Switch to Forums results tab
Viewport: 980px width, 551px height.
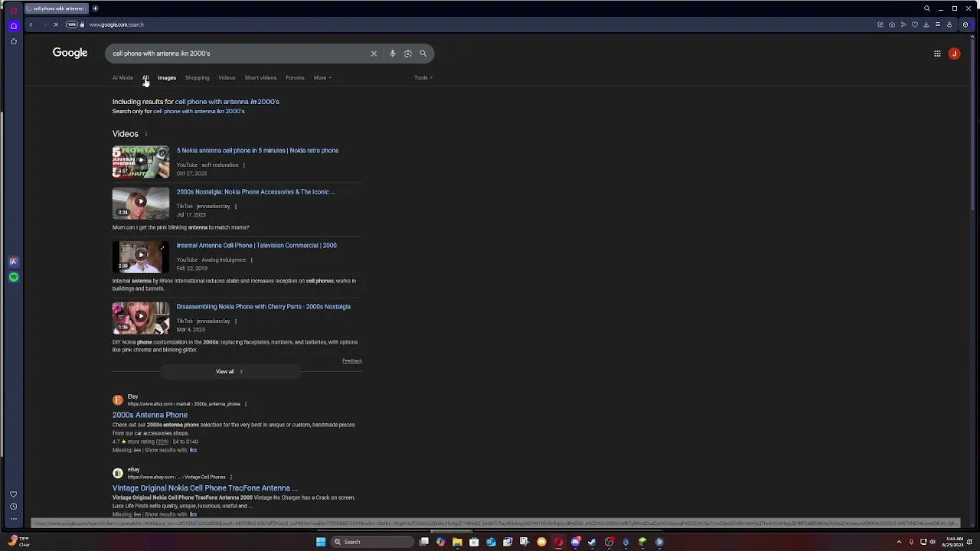[295, 77]
